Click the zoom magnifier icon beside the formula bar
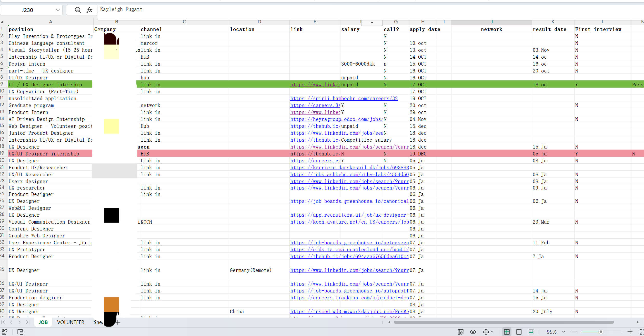This screenshot has height=336, width=644. pos(78,10)
